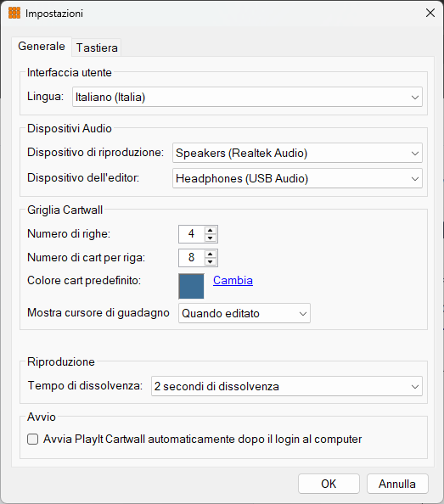
Task: Click the "Interfaccia utente" group heading
Action: click(70, 72)
